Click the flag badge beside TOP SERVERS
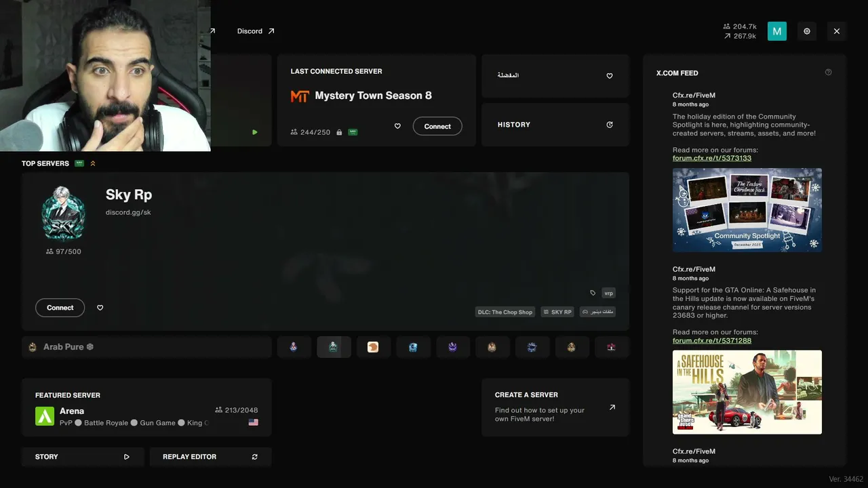Viewport: 868px width, 488px height. coord(79,163)
